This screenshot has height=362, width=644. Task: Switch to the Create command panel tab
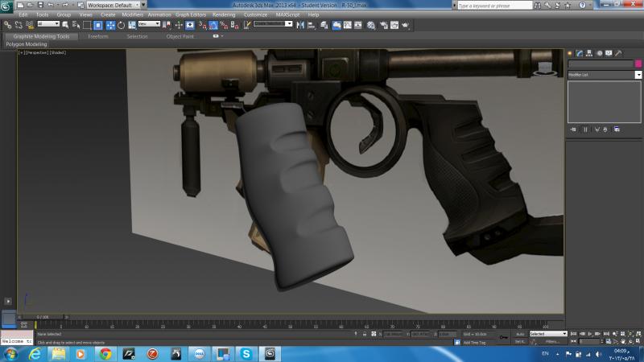pos(570,53)
